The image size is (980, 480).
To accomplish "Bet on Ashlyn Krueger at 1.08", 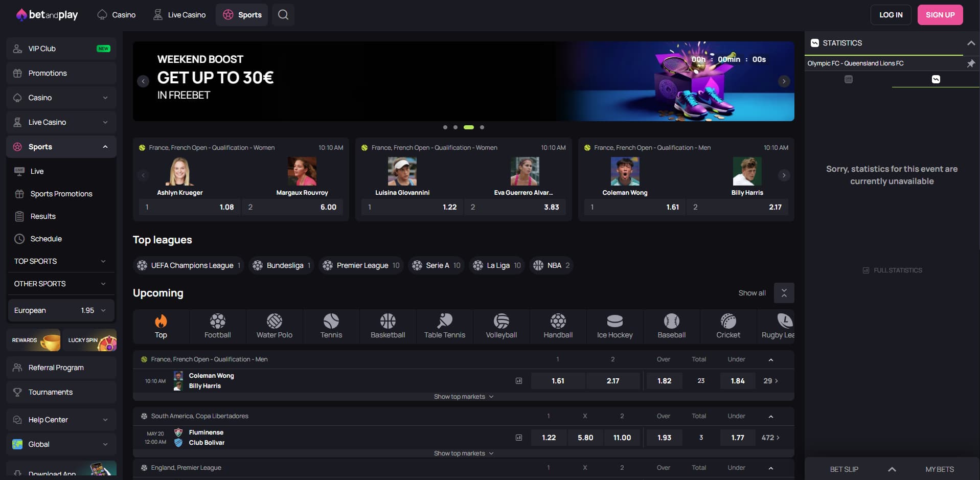I will (190, 207).
